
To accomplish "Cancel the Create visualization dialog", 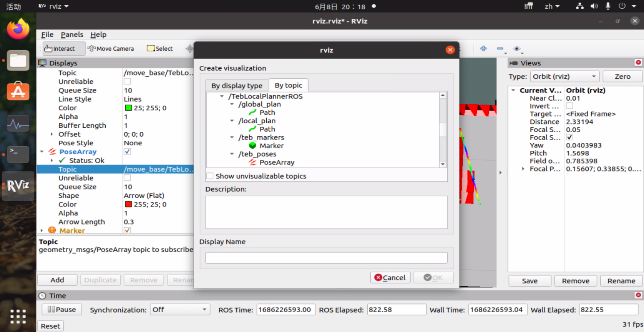I will click(390, 278).
